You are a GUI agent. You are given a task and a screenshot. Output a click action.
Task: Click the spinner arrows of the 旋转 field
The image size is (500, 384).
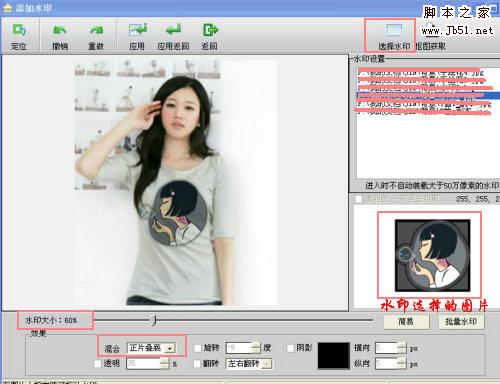[x=256, y=348]
